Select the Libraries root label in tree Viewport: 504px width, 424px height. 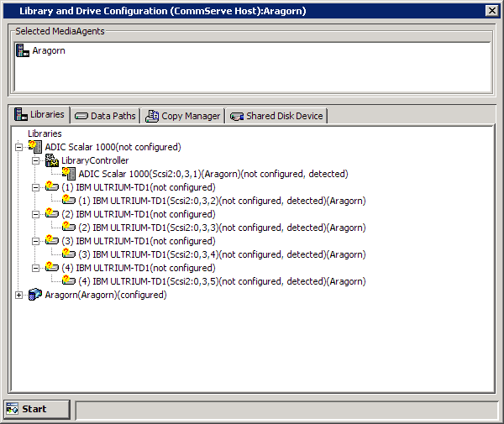coord(45,133)
